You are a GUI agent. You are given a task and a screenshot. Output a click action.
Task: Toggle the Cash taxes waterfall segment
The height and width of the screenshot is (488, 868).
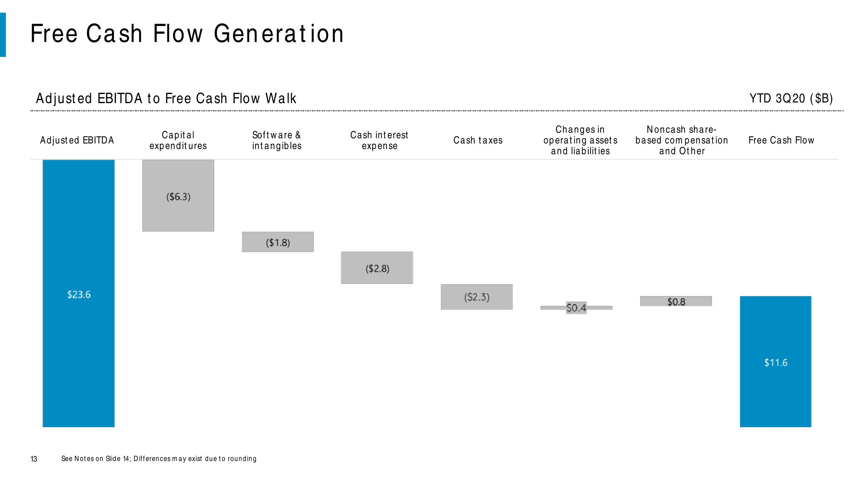pyautogui.click(x=477, y=297)
